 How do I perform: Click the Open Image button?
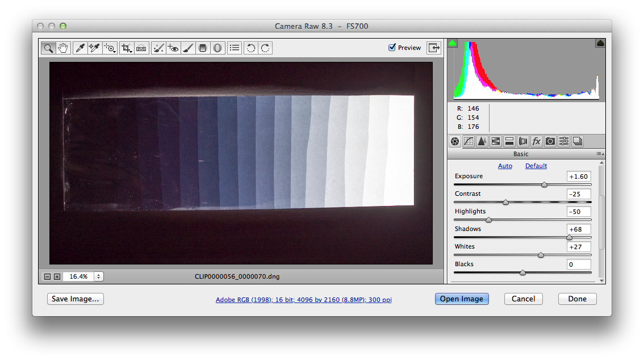pyautogui.click(x=462, y=299)
